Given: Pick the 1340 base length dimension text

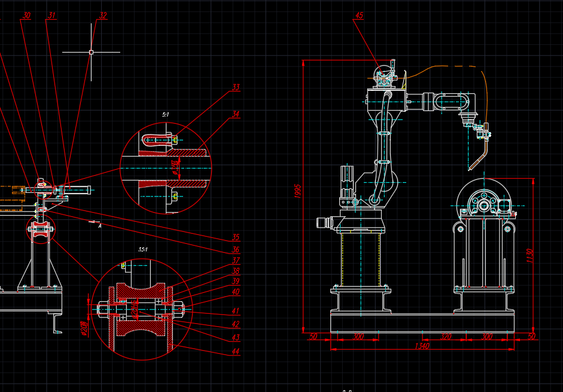Looking at the screenshot, I should tap(422, 346).
